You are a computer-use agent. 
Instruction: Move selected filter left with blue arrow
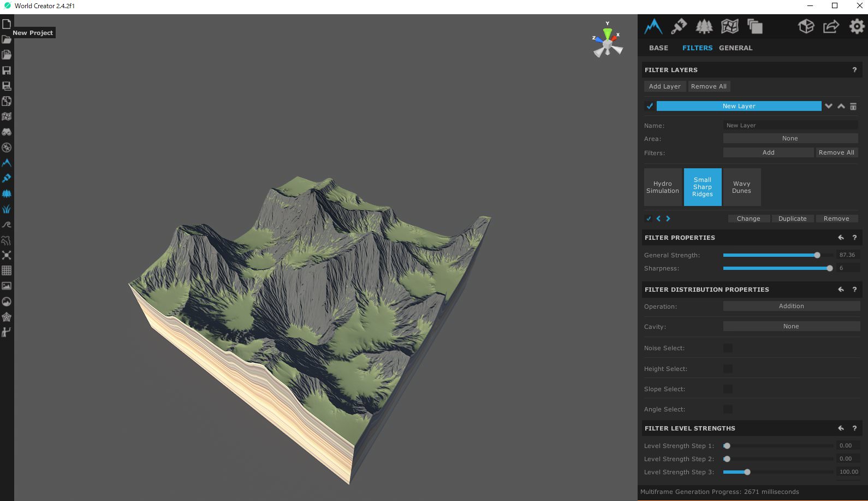click(x=658, y=219)
